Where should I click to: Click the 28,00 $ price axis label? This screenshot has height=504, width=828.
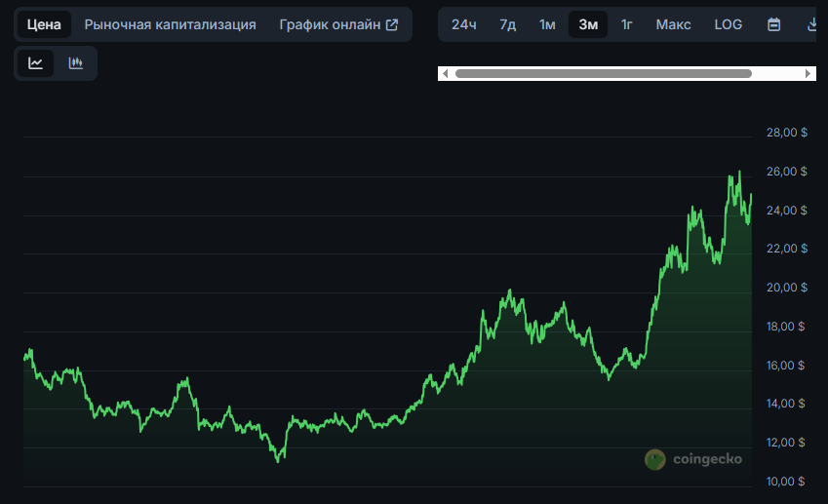coord(786,133)
